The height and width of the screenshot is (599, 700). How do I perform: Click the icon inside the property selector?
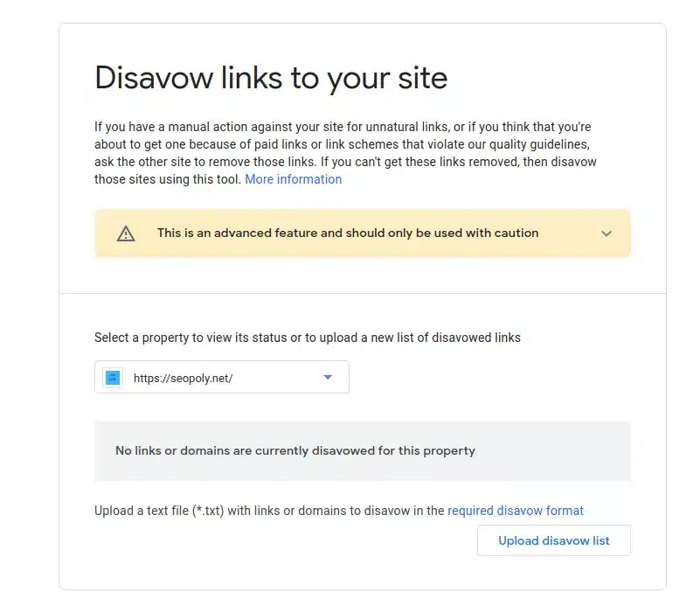pyautogui.click(x=114, y=377)
